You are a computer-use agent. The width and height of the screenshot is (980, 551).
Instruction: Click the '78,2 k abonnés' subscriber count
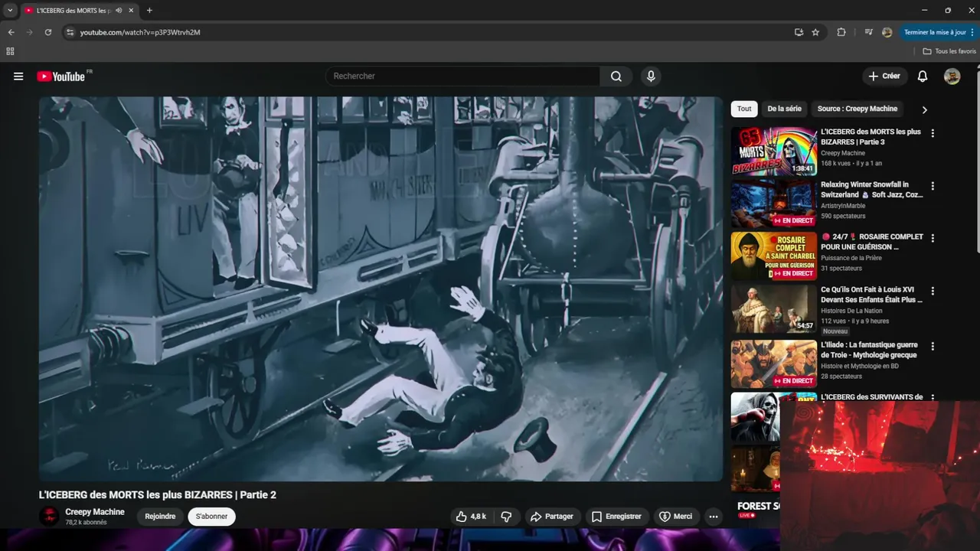point(86,523)
